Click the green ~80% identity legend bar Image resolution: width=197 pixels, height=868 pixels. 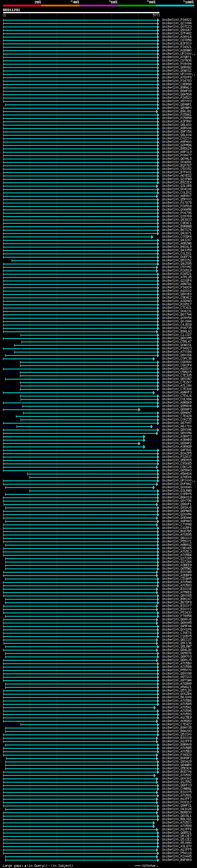137,6
